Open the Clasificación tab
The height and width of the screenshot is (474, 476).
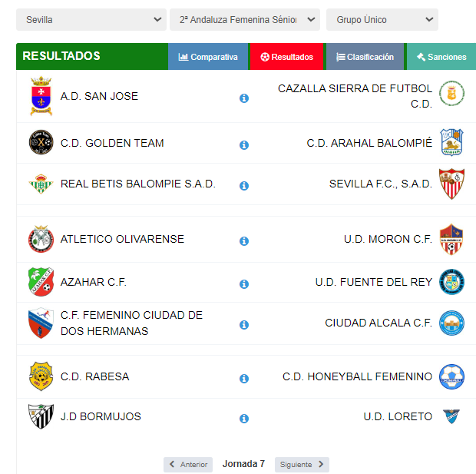point(365,57)
